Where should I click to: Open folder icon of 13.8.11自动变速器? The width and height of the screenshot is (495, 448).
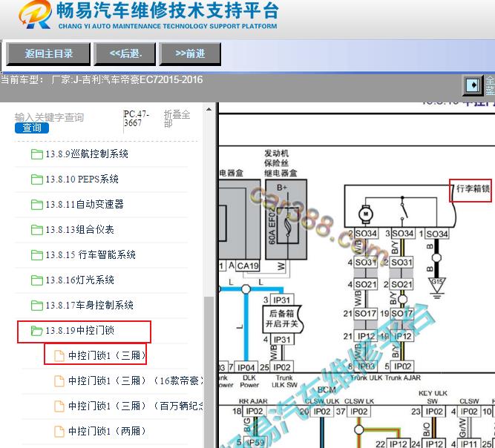tap(37, 205)
